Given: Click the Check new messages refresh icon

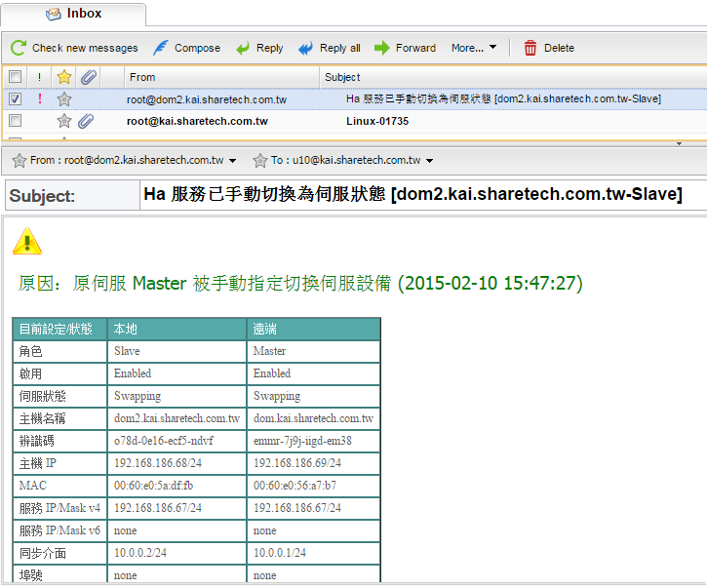Looking at the screenshot, I should tap(19, 48).
